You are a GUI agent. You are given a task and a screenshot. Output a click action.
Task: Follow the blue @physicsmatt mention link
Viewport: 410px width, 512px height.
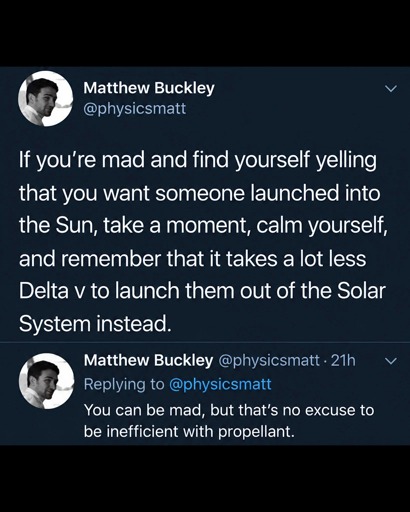pyautogui.click(x=220, y=384)
